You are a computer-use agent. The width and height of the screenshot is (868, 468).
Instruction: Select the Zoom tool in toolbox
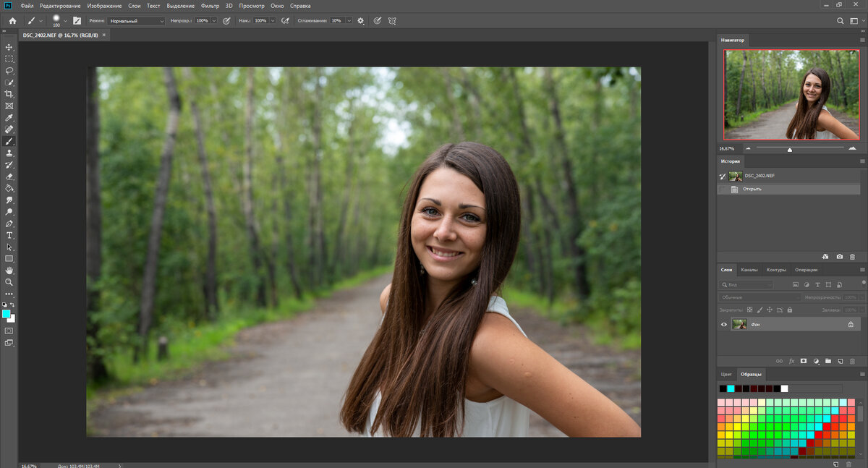pyautogui.click(x=9, y=282)
